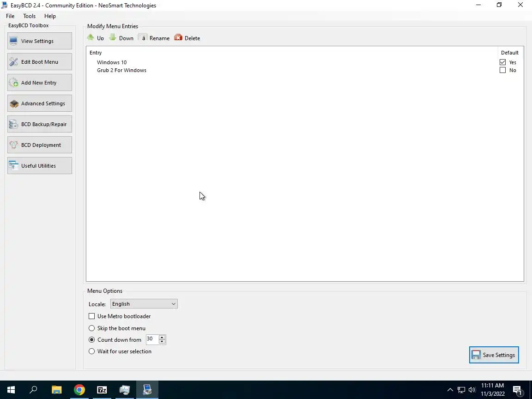Open View Settings in EasyBCD Toolbox
Screen dimensions: 532x399
pyautogui.click(x=39, y=41)
